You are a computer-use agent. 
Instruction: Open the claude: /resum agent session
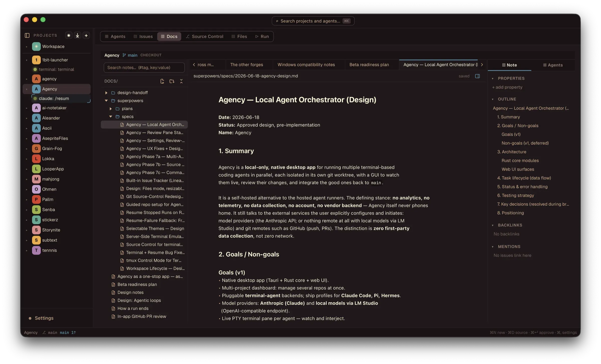pyautogui.click(x=61, y=98)
